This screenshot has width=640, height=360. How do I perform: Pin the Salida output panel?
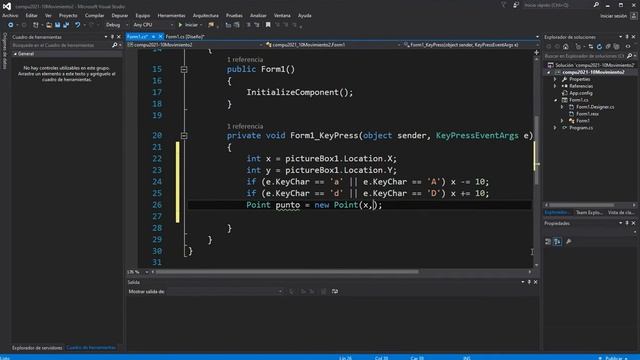(529, 282)
